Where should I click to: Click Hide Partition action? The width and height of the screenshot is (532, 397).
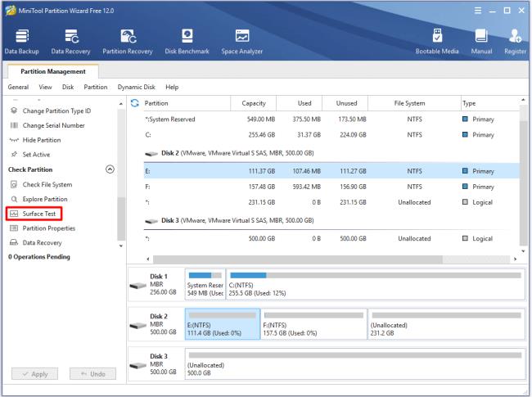click(x=35, y=140)
